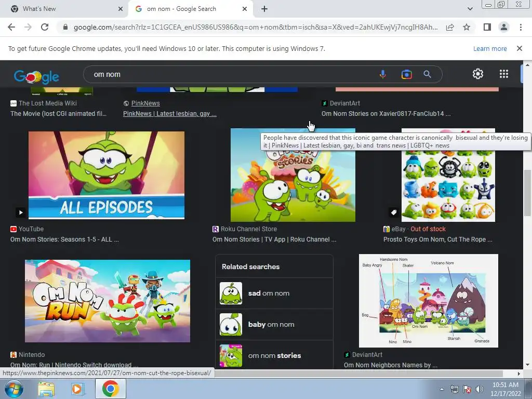Click the browser forward arrow

tap(28, 27)
